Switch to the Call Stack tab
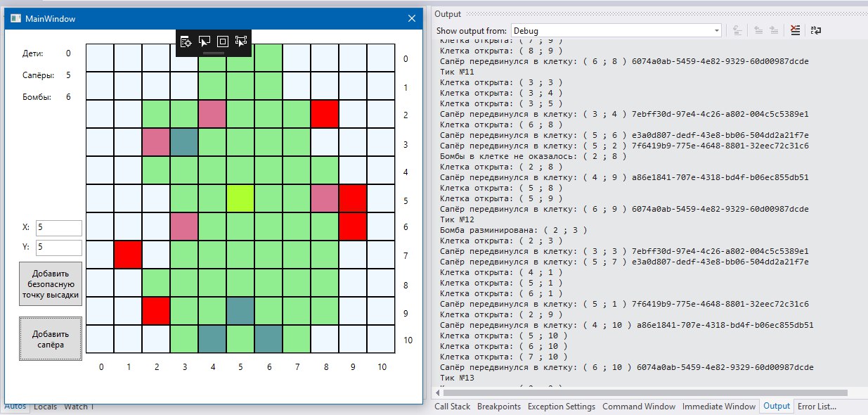Screen dimensions: 868x415 [x=452, y=407]
